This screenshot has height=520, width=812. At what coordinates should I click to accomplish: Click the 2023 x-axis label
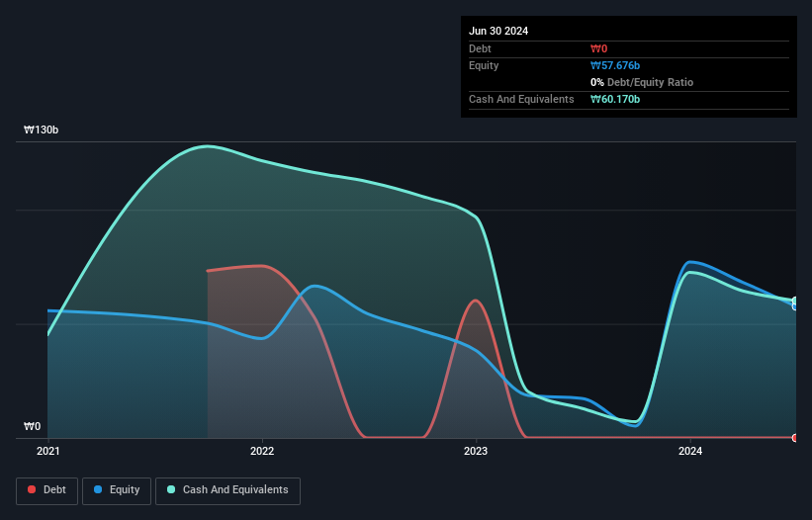[x=476, y=451]
